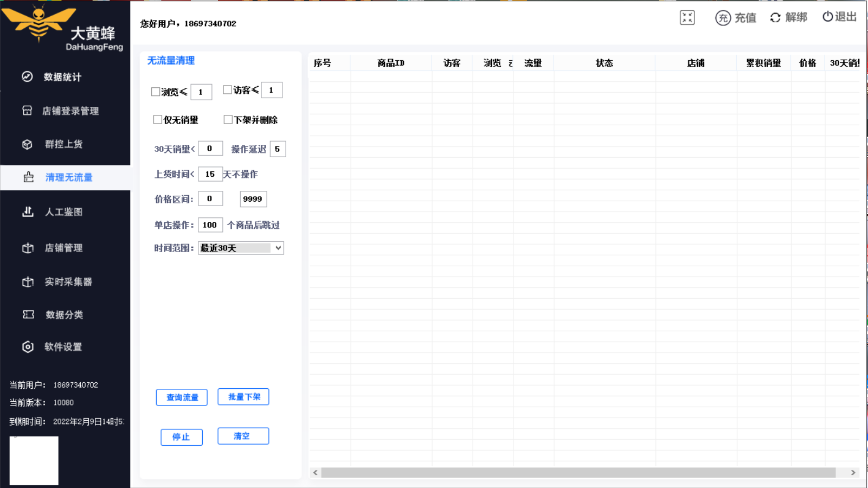Tick the 仅无销量 checkbox
This screenshot has height=488, width=868.
point(158,120)
